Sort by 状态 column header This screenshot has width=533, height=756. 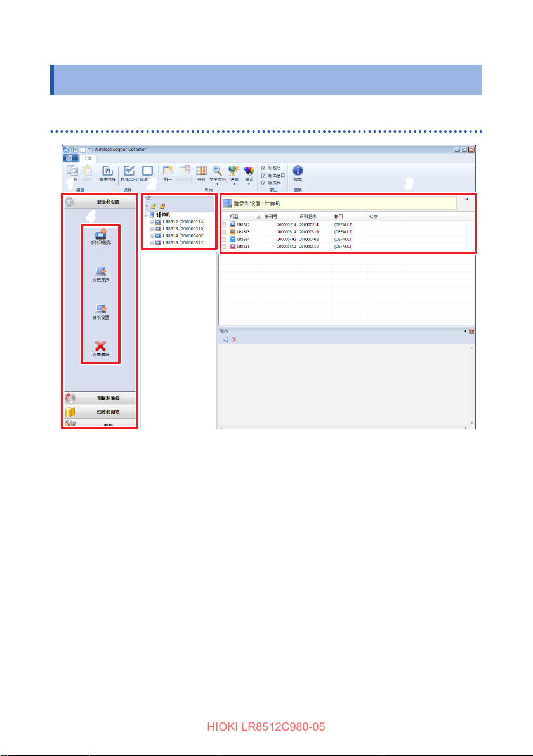tap(385, 216)
